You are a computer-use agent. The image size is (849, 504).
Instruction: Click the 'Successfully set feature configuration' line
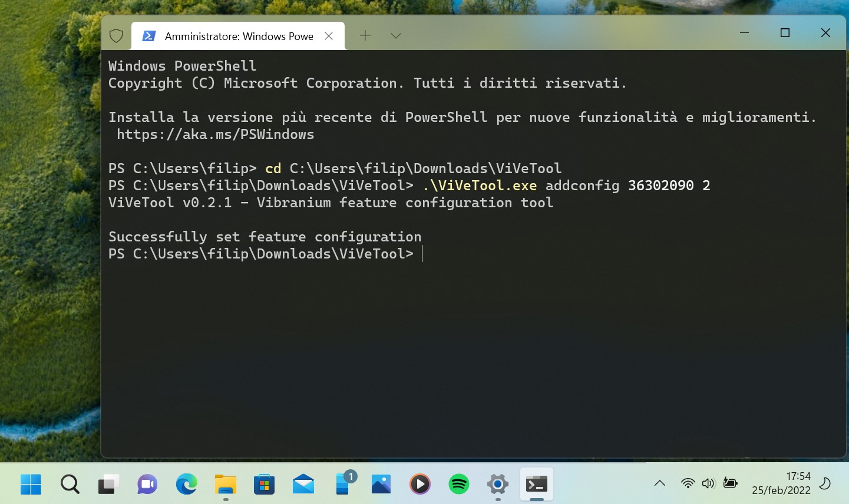(265, 237)
